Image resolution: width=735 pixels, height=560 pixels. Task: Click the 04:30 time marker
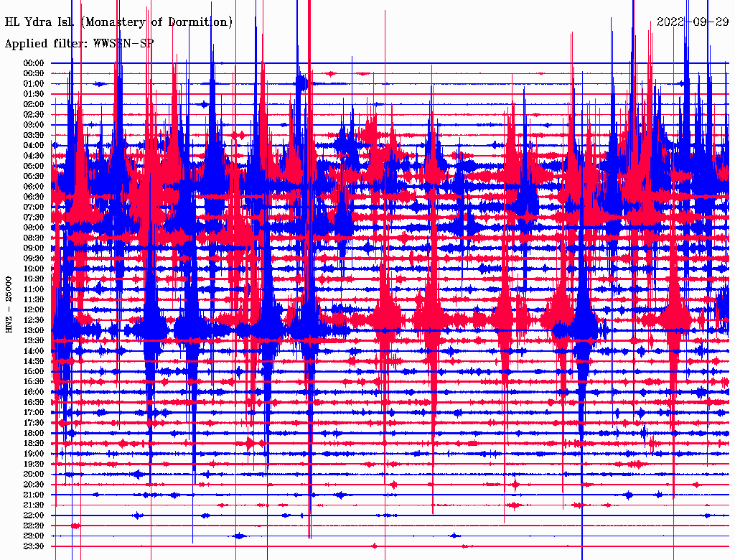click(x=34, y=156)
